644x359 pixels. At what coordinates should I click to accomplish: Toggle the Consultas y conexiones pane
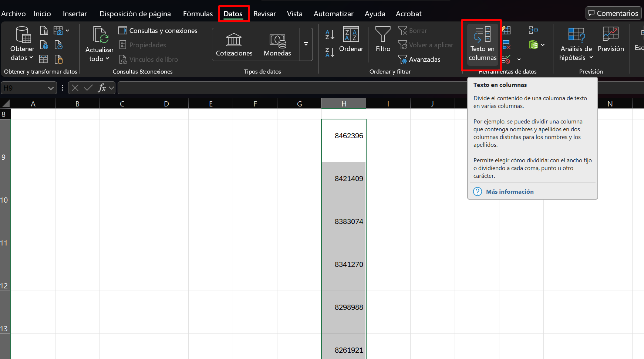tap(158, 31)
